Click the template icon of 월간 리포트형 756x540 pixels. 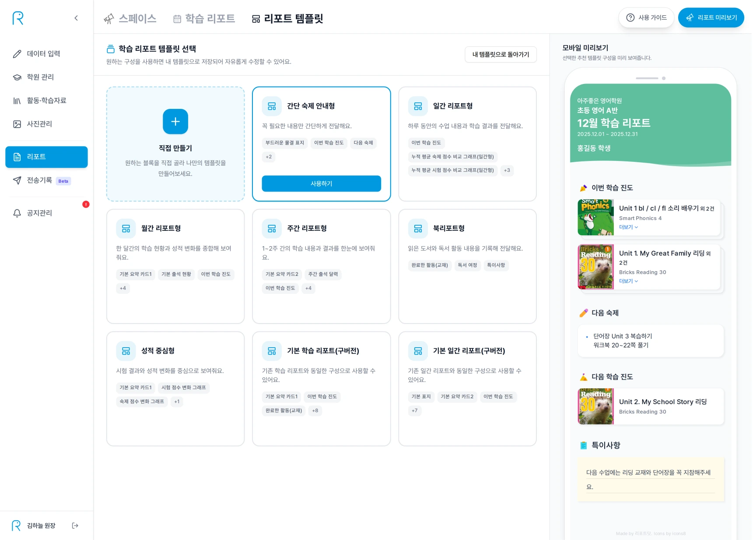click(x=126, y=229)
